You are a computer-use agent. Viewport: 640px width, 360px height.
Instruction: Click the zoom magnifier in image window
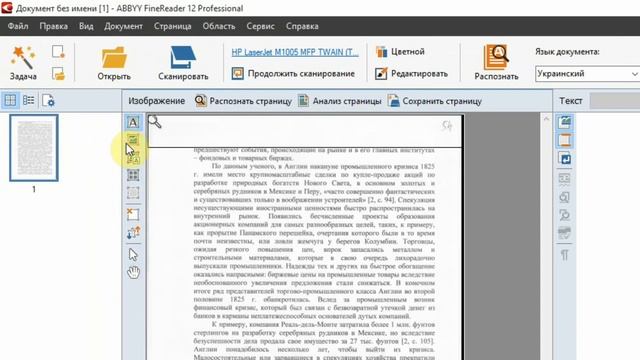(x=155, y=122)
